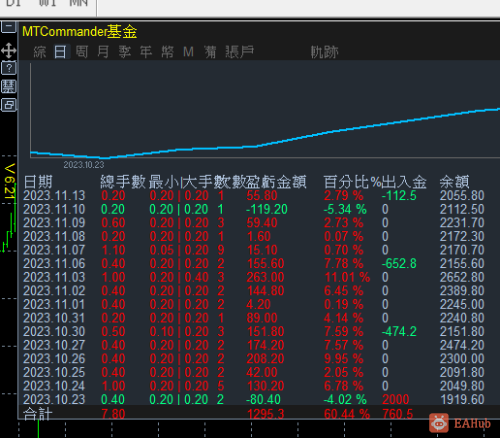
Task: Select the 2023.11.03 date cell
Action: point(54,277)
